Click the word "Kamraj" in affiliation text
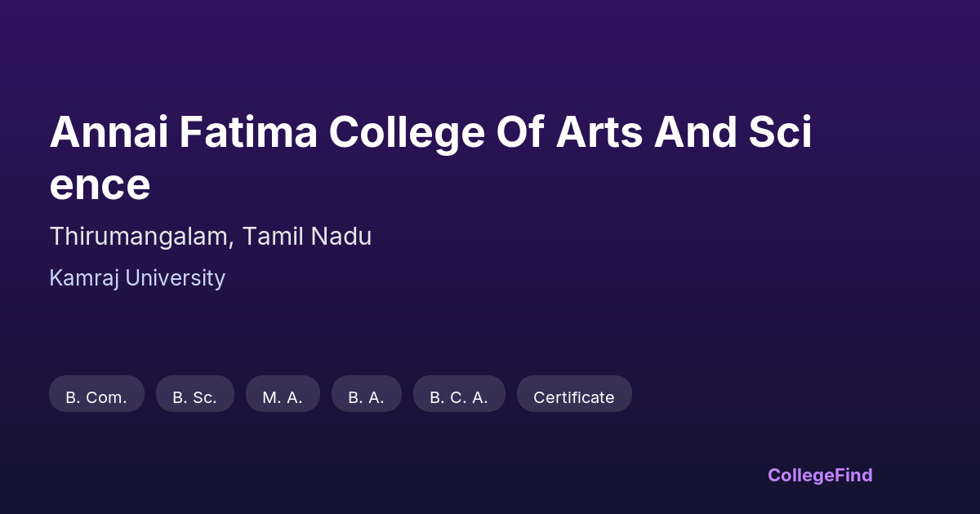The height and width of the screenshot is (514, 980). pyautogui.click(x=82, y=278)
